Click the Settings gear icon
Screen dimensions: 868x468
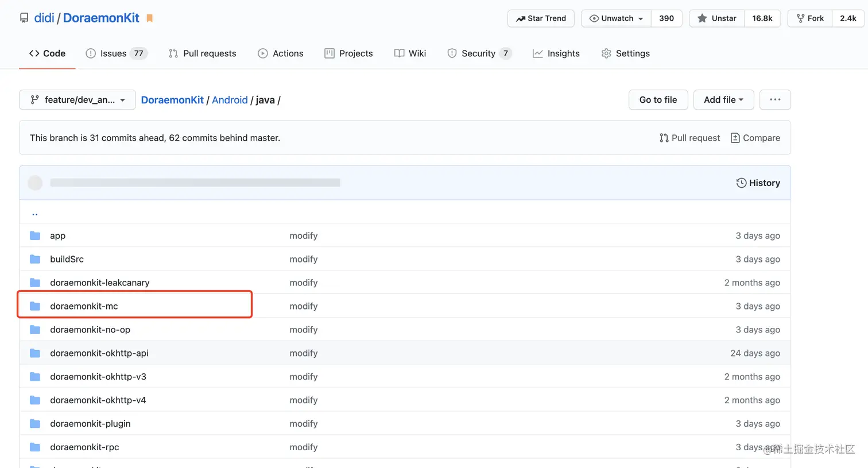click(x=606, y=53)
